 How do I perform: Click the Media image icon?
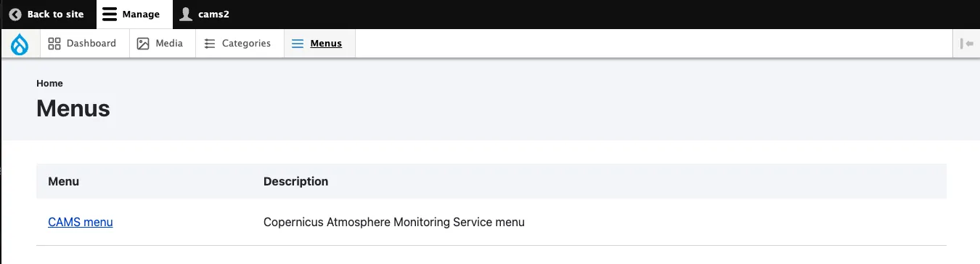click(143, 44)
